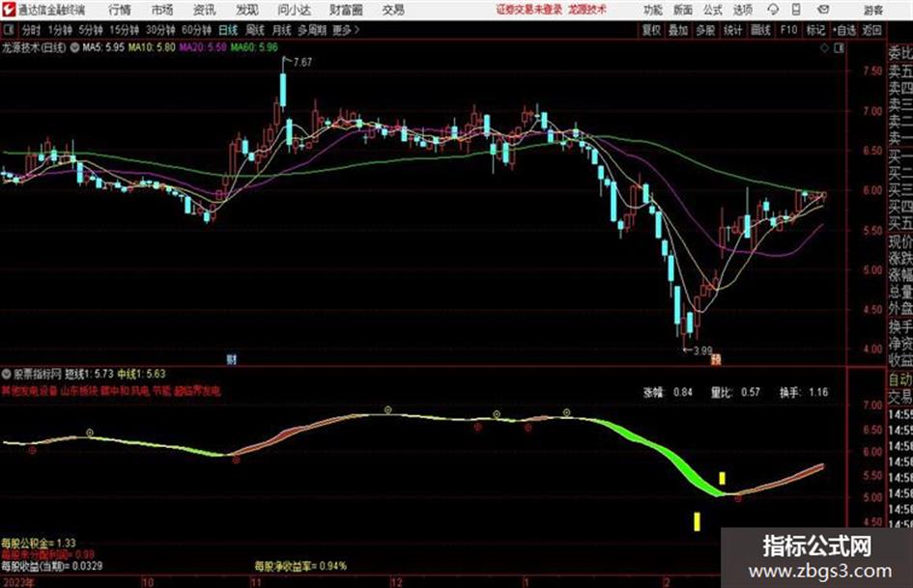Open the 市场 menu
The height and width of the screenshot is (588, 913).
(162, 10)
